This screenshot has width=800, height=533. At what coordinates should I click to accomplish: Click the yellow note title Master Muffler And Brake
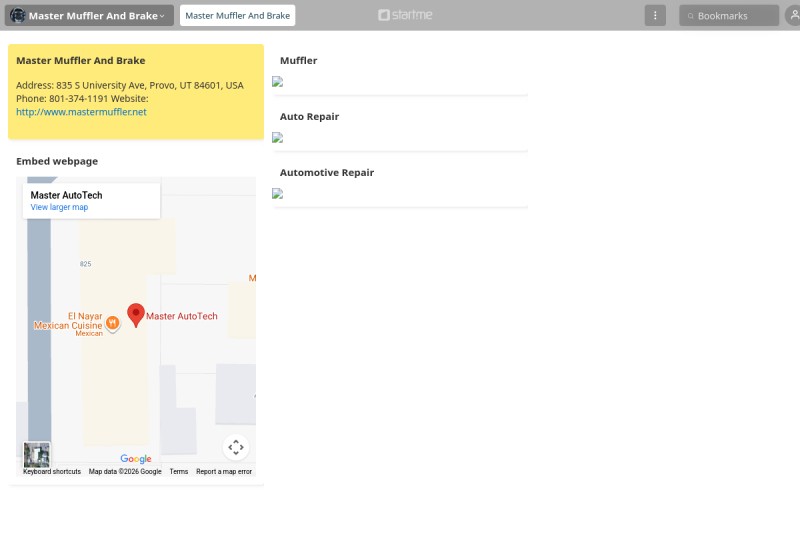point(81,61)
